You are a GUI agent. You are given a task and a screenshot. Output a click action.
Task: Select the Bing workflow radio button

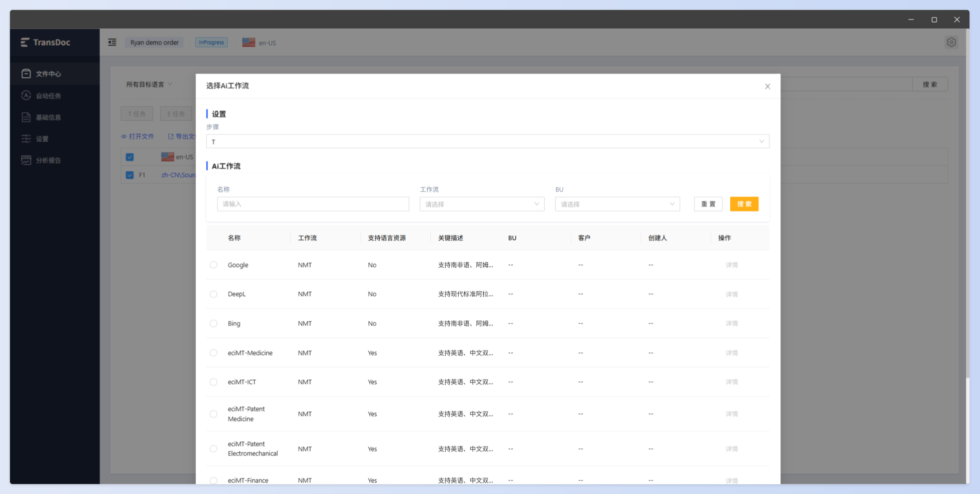coord(214,323)
